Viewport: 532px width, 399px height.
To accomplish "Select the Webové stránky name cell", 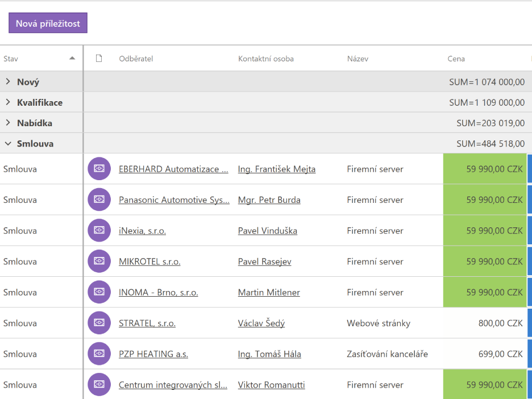I will (379, 323).
